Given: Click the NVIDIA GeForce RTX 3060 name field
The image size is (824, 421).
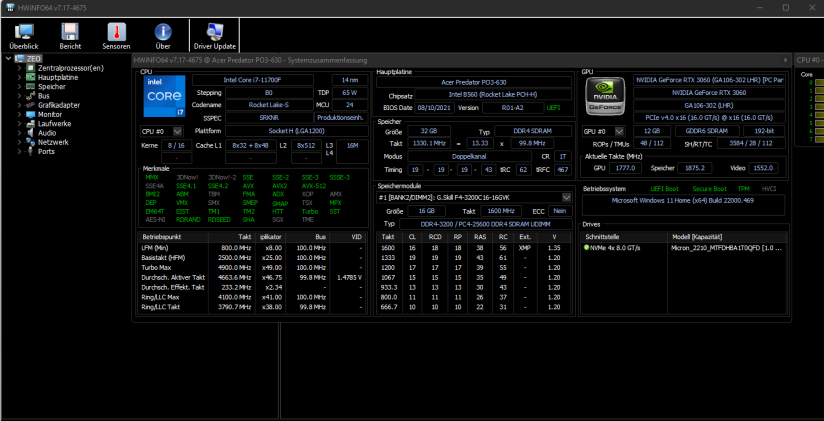Looking at the screenshot, I should click(x=709, y=93).
